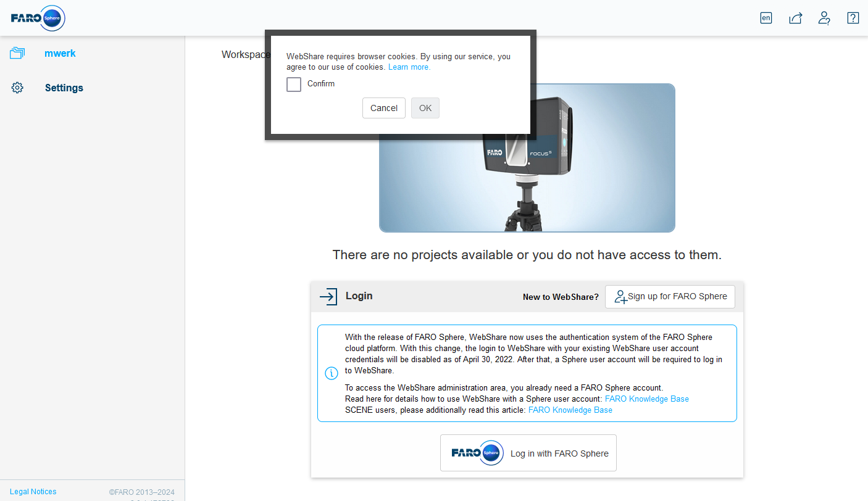Open SCENE users FARO Knowledge Base link

click(x=570, y=410)
